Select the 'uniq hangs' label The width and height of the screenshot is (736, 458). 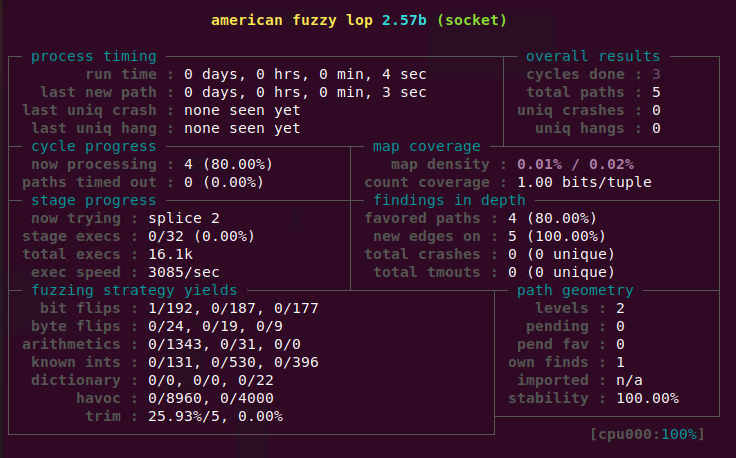[580, 129]
